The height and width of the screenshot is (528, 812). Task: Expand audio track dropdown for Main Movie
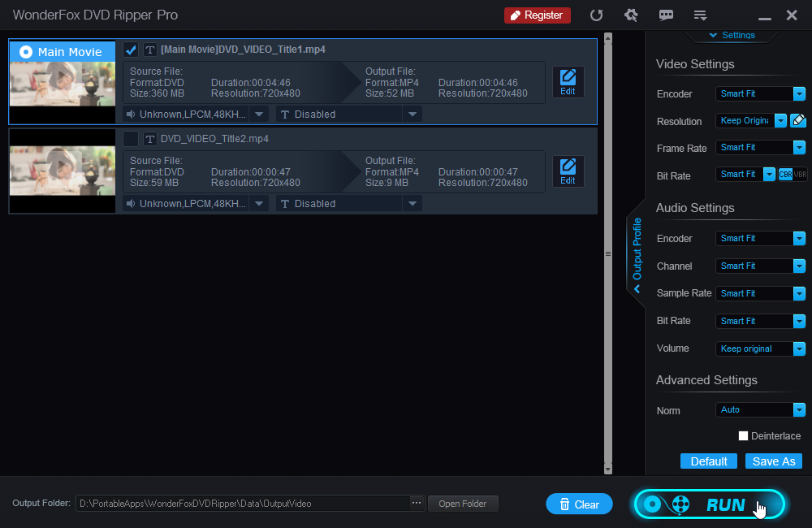pyautogui.click(x=259, y=114)
